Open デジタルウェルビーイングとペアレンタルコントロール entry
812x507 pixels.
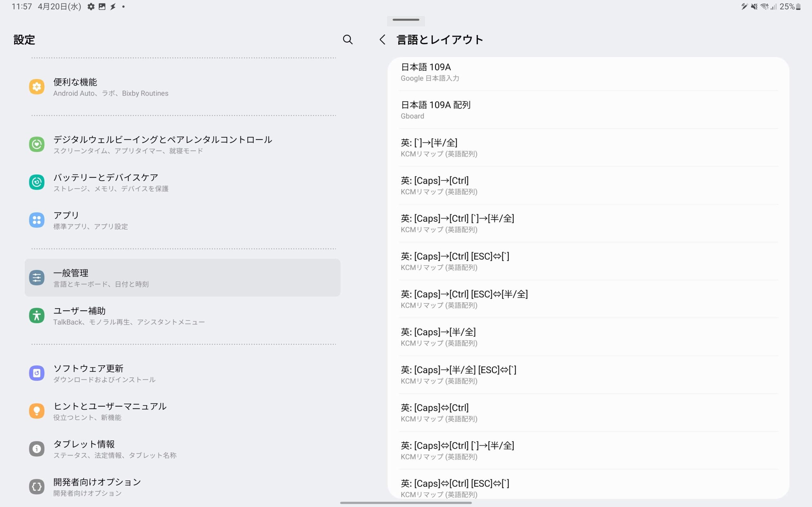(x=183, y=144)
